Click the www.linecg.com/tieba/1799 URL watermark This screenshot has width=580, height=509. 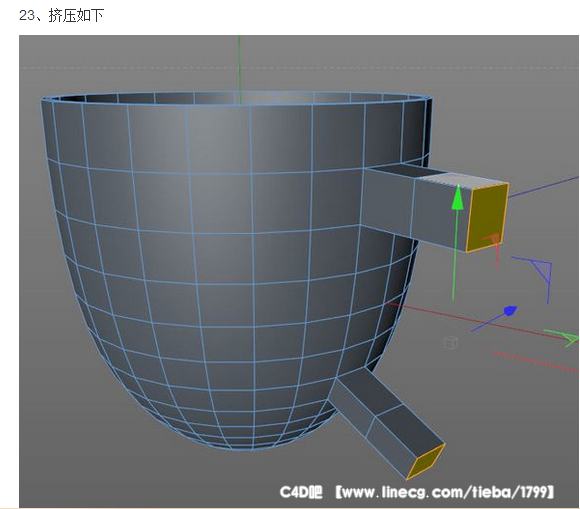tap(445, 492)
